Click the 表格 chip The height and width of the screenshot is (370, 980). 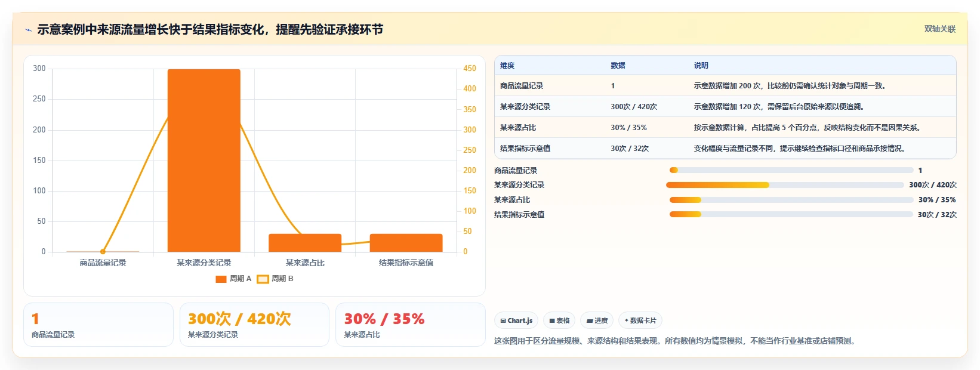click(559, 320)
